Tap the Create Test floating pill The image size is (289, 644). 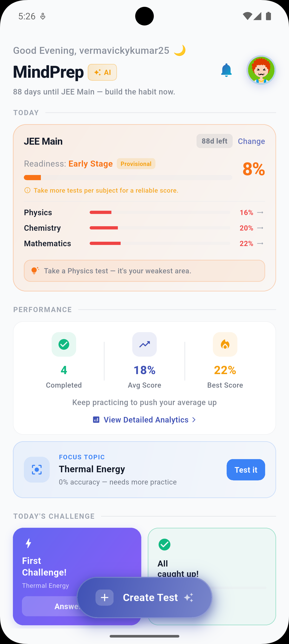(x=144, y=598)
